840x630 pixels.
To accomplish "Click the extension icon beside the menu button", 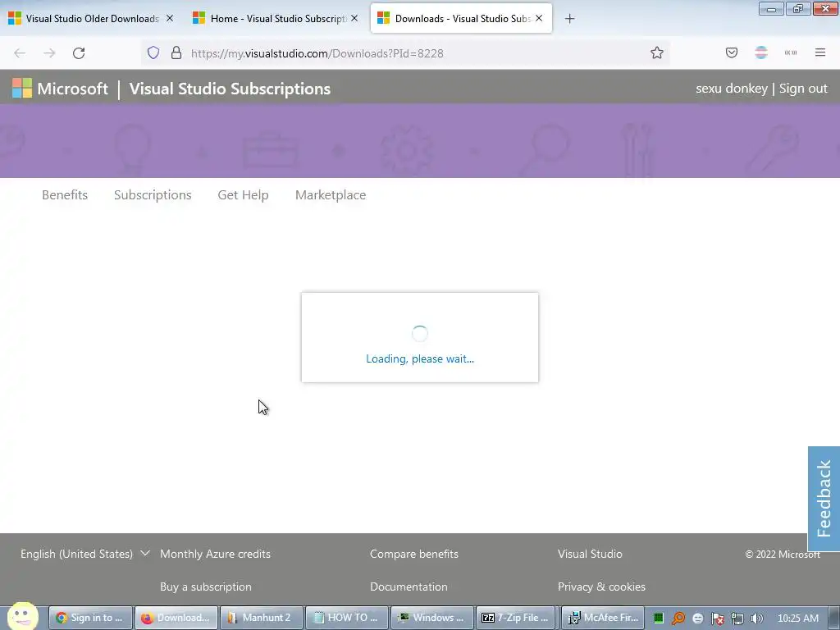I will click(791, 52).
